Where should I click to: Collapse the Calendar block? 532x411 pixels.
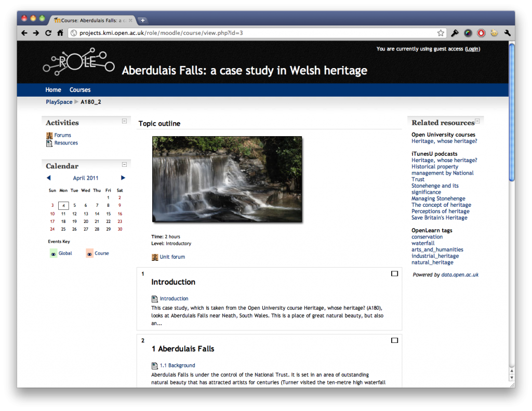click(124, 164)
